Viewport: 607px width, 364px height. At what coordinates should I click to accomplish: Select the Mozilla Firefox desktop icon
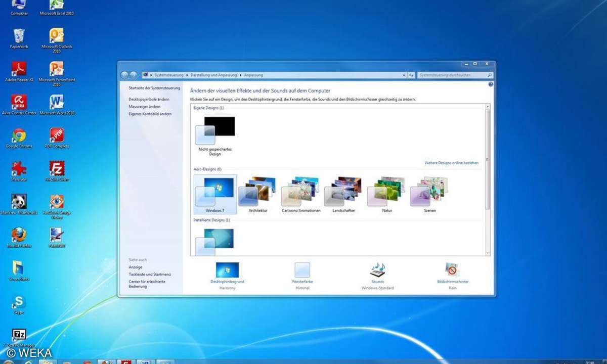19,238
